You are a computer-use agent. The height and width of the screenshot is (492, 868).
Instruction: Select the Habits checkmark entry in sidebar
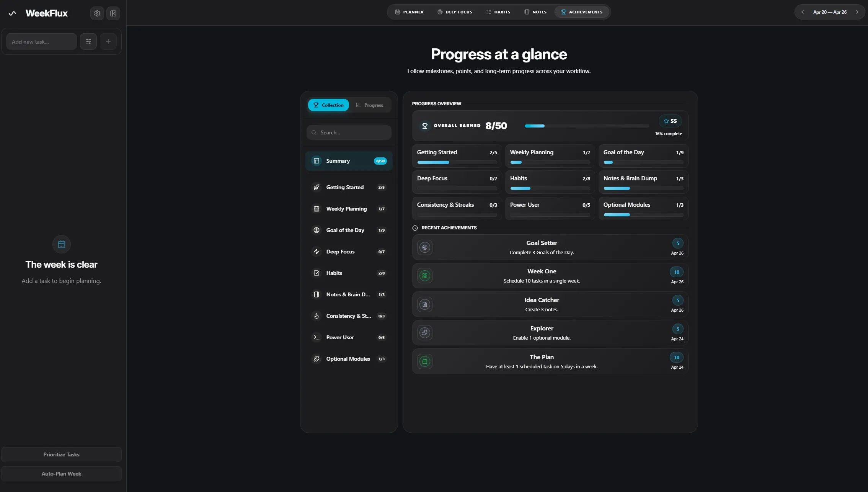pyautogui.click(x=316, y=273)
